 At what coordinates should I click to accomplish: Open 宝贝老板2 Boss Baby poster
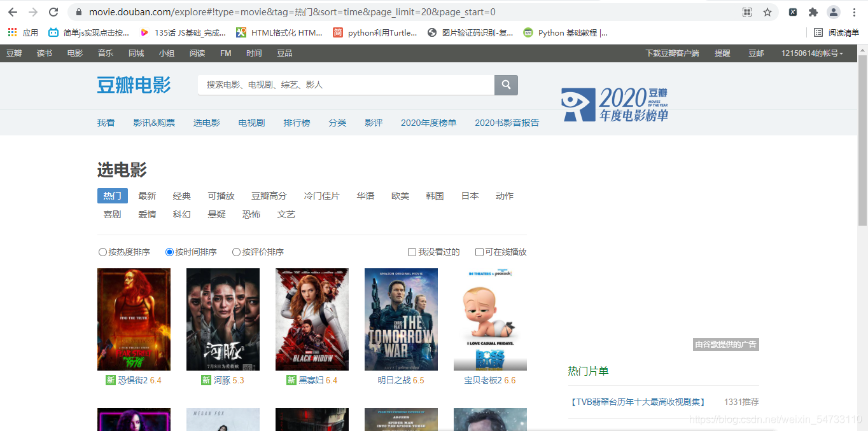[x=490, y=319]
